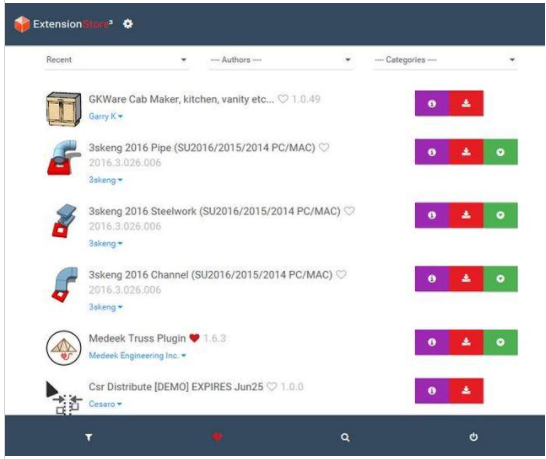This screenshot has height=459, width=546.
Task: Expand Cesaro author menu
Action: tap(105, 404)
